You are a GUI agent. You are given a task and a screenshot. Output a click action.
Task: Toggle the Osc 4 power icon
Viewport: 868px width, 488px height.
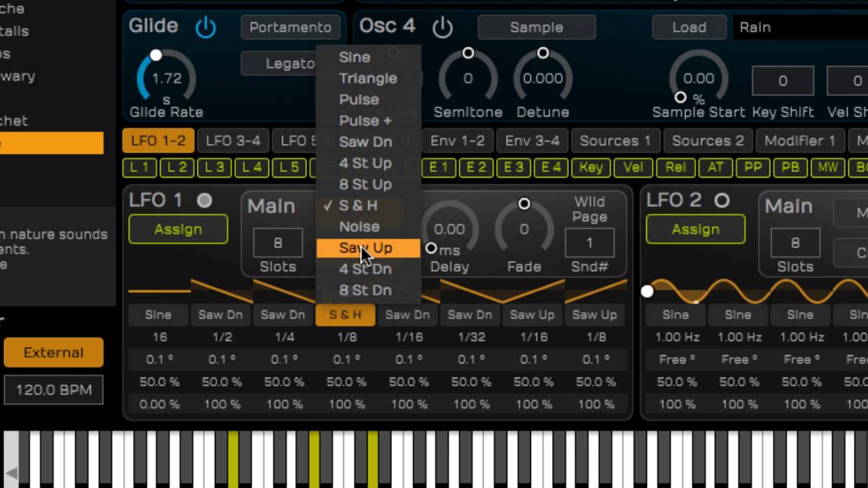point(442,28)
